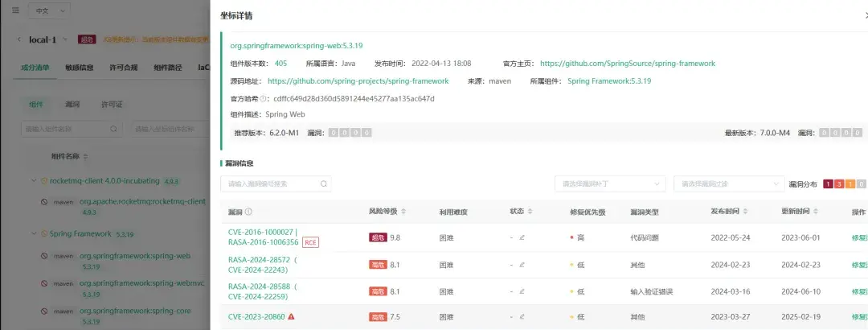868x330 pixels.
Task: Click search icon in component name field
Action: click(113, 129)
